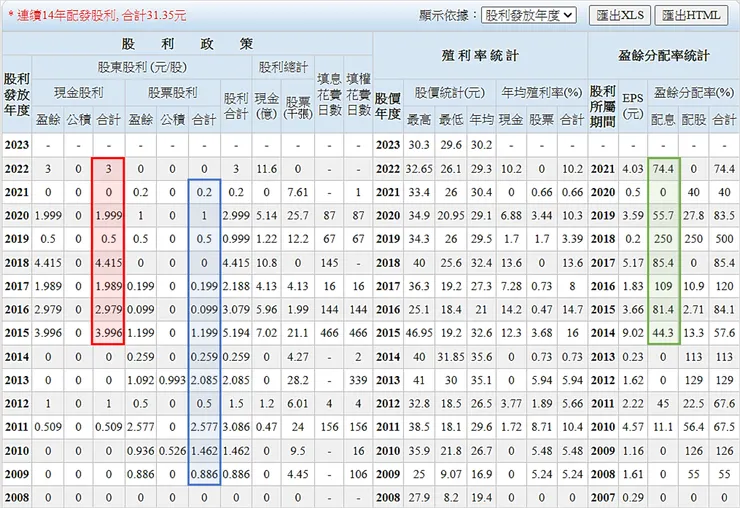Select the 81.4 payout ratio cell
740x508 pixels.
click(x=663, y=309)
